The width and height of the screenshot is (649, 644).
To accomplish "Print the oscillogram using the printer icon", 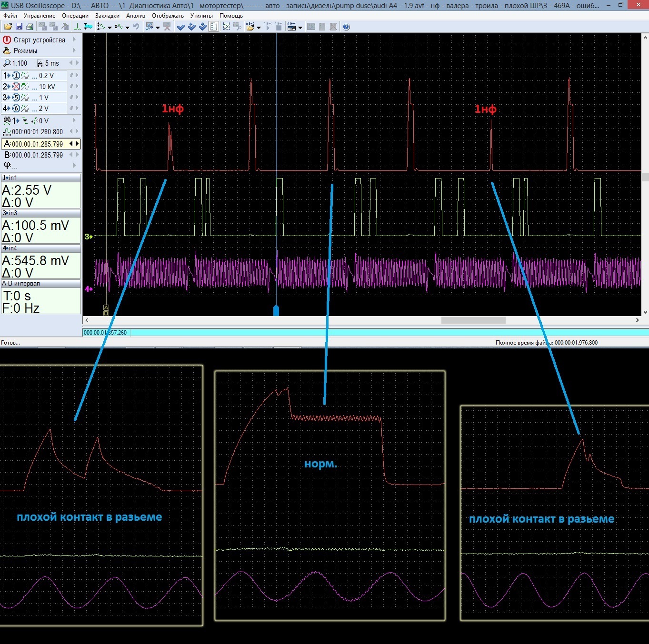I will tap(30, 27).
